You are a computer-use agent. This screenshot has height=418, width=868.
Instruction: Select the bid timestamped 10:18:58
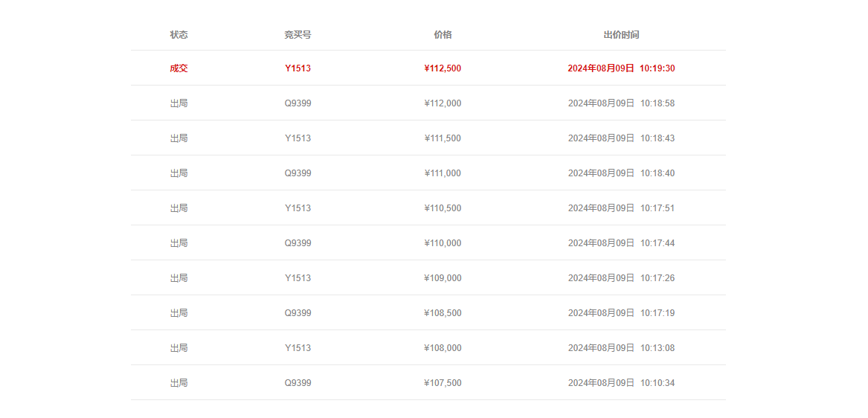point(428,103)
